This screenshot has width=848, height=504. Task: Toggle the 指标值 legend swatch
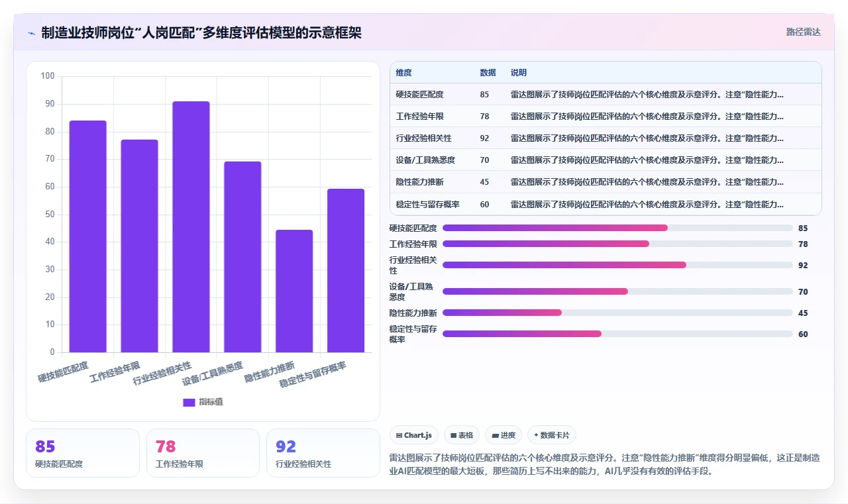point(189,402)
